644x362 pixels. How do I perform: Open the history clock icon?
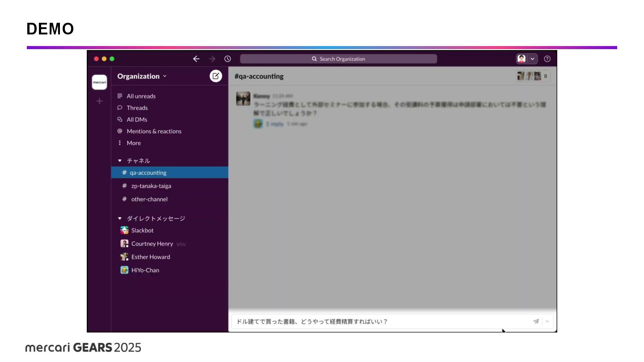pyautogui.click(x=228, y=59)
